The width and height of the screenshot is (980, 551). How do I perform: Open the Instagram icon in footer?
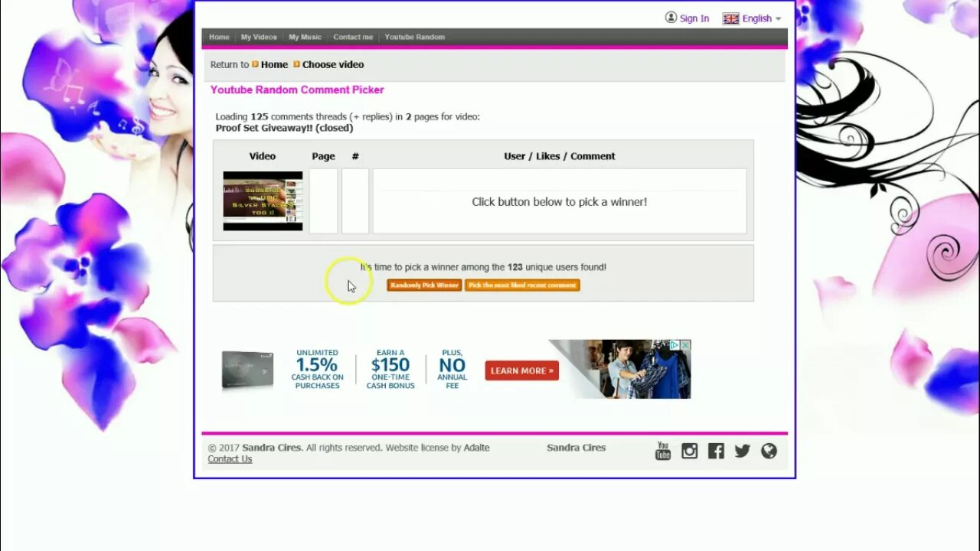coord(690,451)
